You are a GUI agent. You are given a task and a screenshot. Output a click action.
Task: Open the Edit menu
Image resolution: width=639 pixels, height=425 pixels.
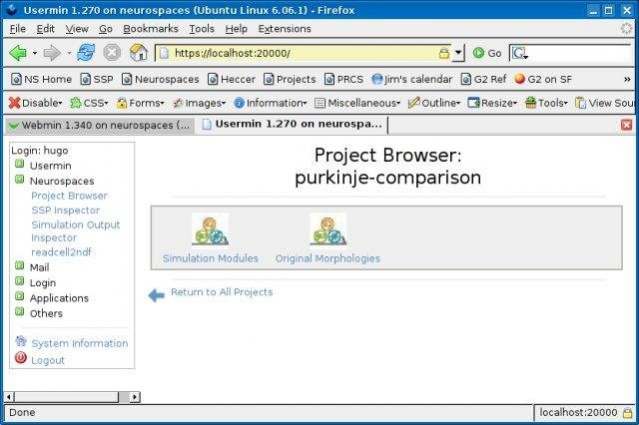click(45, 29)
